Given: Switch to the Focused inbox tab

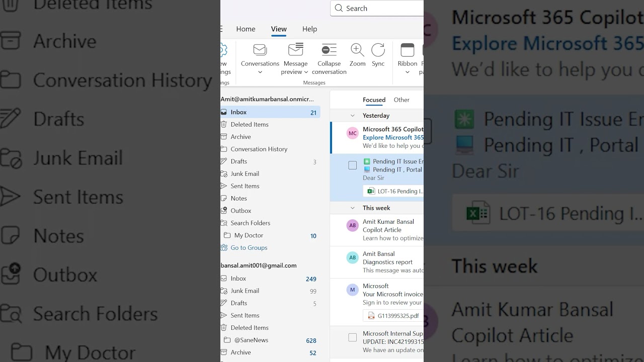Looking at the screenshot, I should [374, 100].
